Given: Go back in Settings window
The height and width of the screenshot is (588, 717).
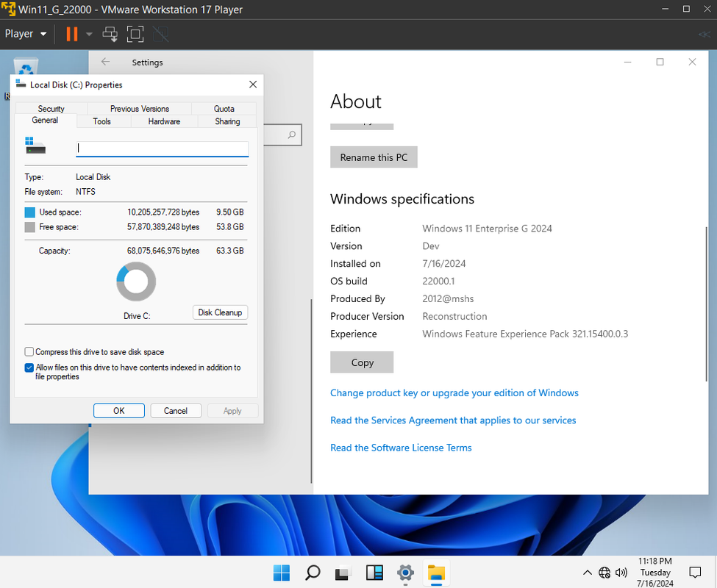Looking at the screenshot, I should point(106,62).
